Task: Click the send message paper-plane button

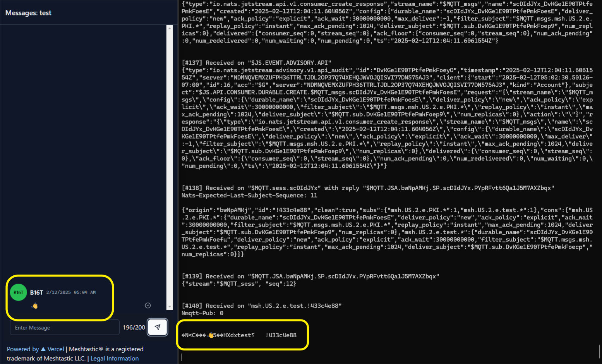Action: (x=158, y=327)
